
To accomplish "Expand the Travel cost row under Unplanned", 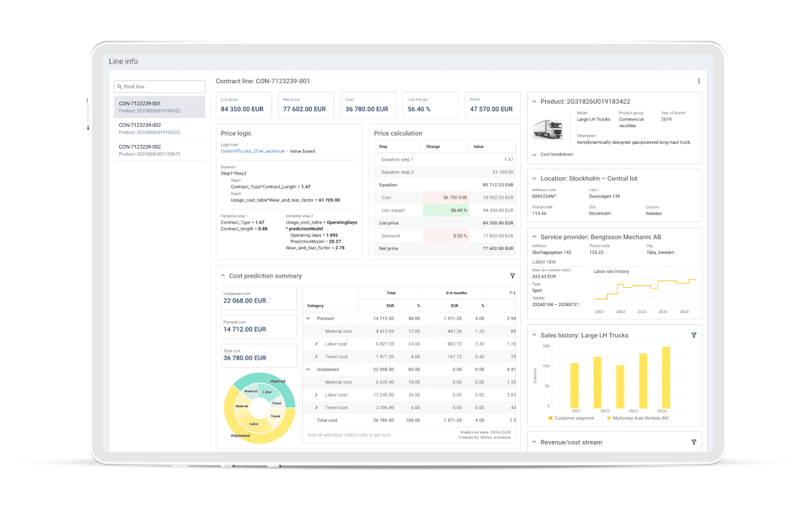I will point(316,408).
